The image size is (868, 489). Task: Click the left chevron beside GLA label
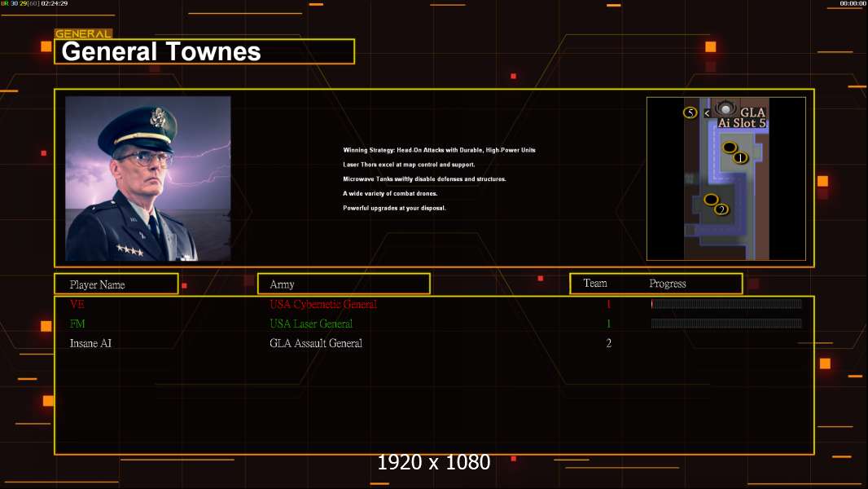click(x=707, y=113)
